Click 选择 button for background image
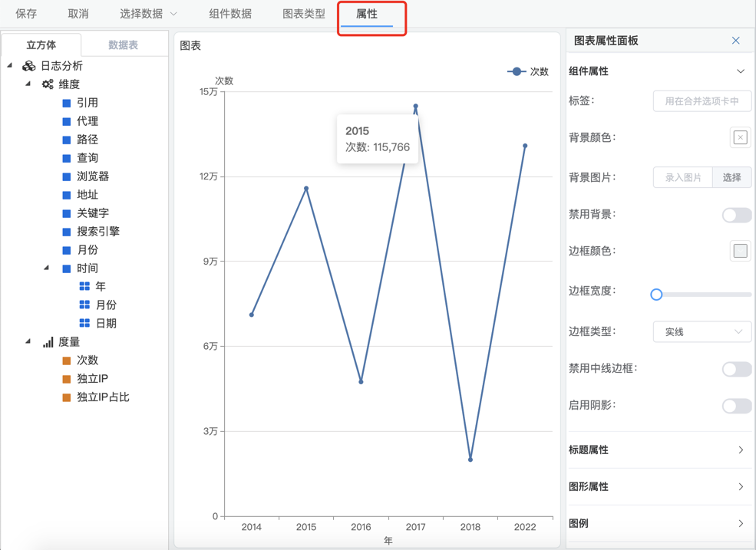Screen dimensions: 756x550 pos(731,177)
